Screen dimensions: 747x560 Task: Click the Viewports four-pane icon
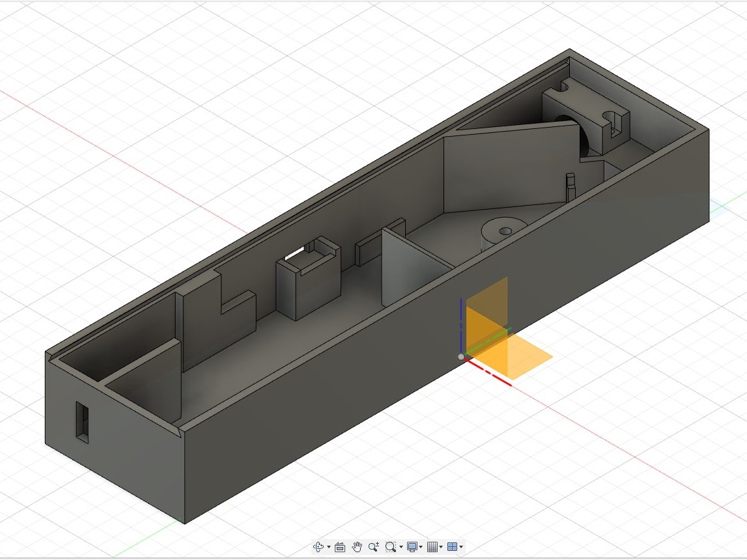(x=453, y=547)
